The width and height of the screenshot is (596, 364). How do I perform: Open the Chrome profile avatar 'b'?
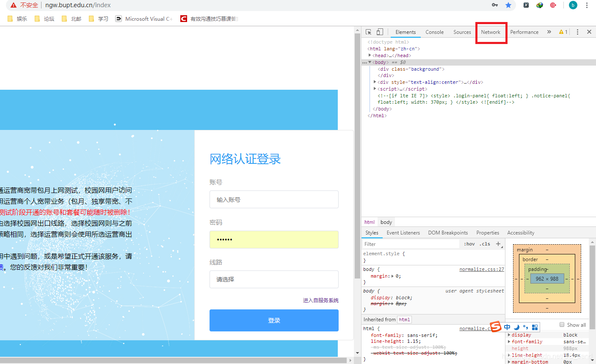click(x=573, y=5)
